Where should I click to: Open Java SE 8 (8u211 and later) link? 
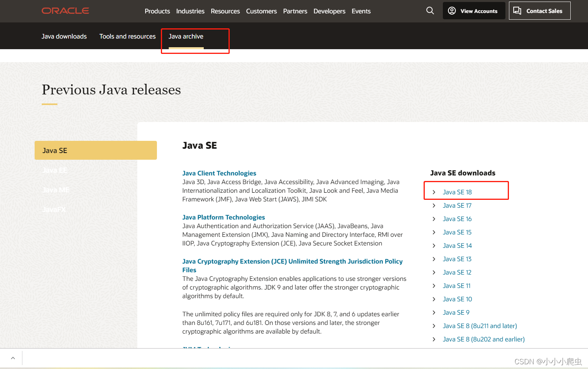coord(480,326)
